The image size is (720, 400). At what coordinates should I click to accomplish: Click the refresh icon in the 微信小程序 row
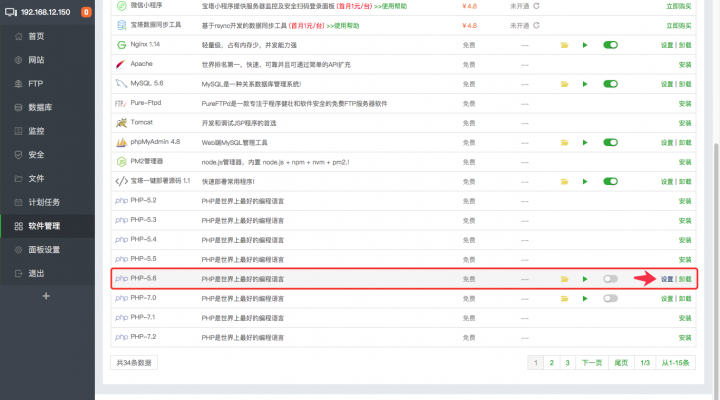(x=537, y=5)
